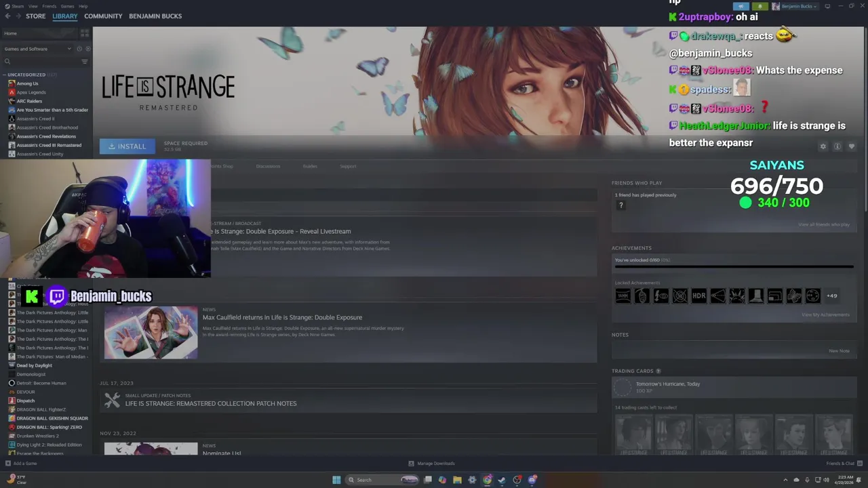868x488 pixels.
Task: Click the Trading Cards help question icon
Action: (658, 371)
